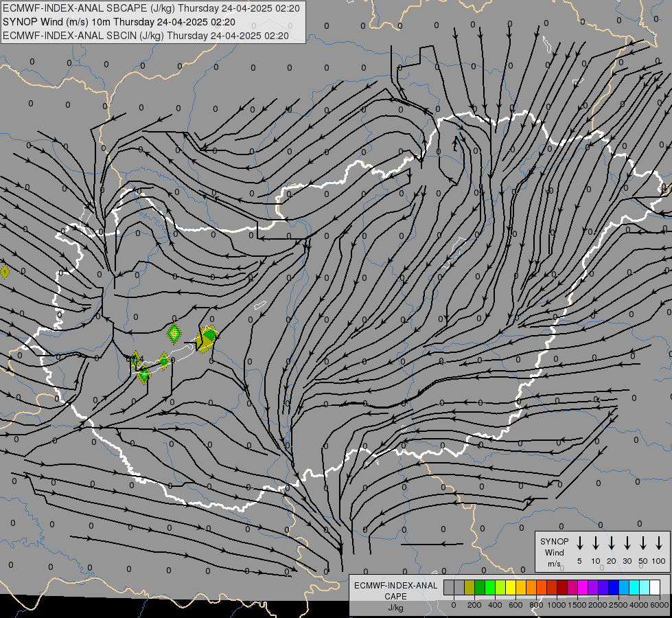
Task: Click the 'SYNOP' label in wind legend
Action: [x=554, y=541]
